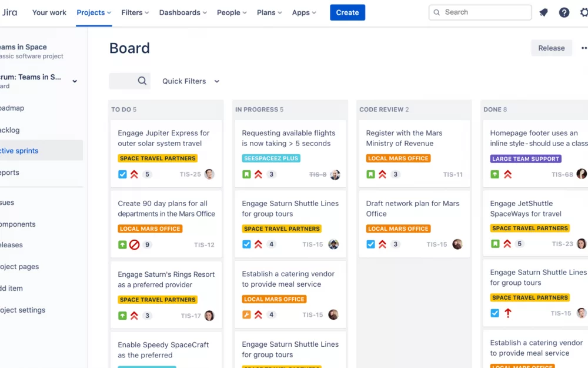
Task: Click the improvement type icon on TIS-12 card
Action: pyautogui.click(x=123, y=245)
